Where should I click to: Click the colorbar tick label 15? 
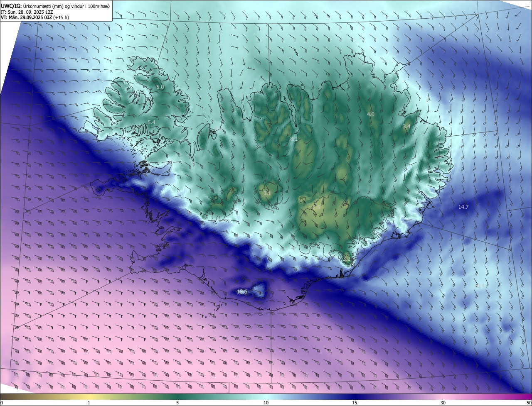(x=355, y=403)
